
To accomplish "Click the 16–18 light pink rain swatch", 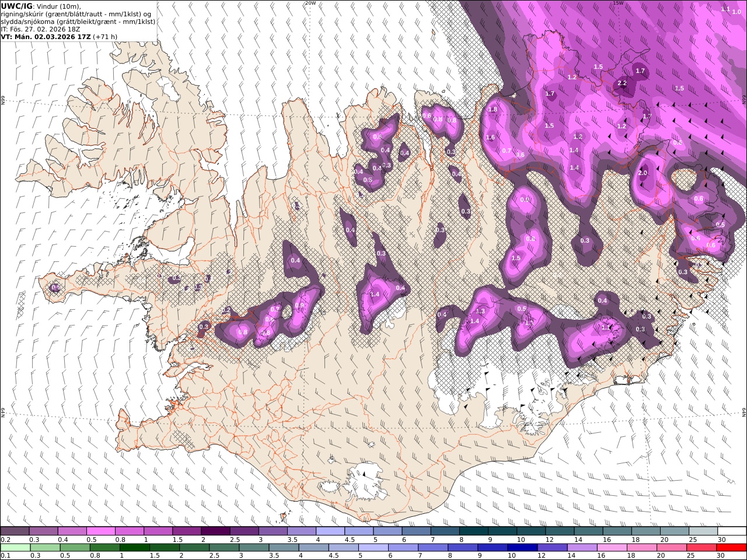I will [612, 548].
